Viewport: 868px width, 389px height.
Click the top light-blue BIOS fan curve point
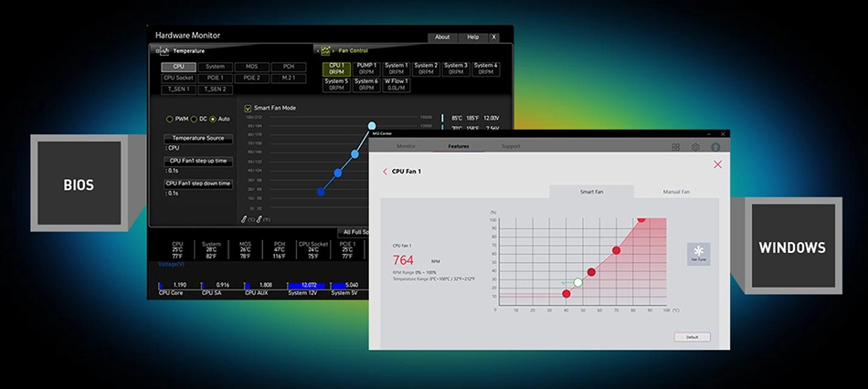click(x=372, y=126)
